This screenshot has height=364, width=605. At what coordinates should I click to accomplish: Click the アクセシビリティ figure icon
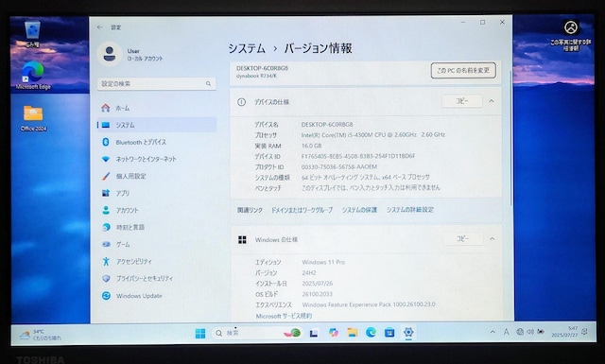tap(106, 261)
